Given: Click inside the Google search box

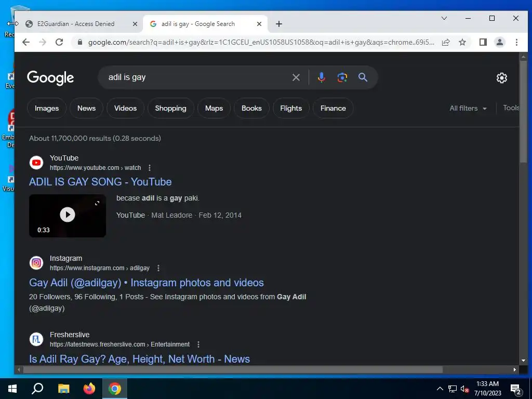Looking at the screenshot, I should tap(197, 77).
